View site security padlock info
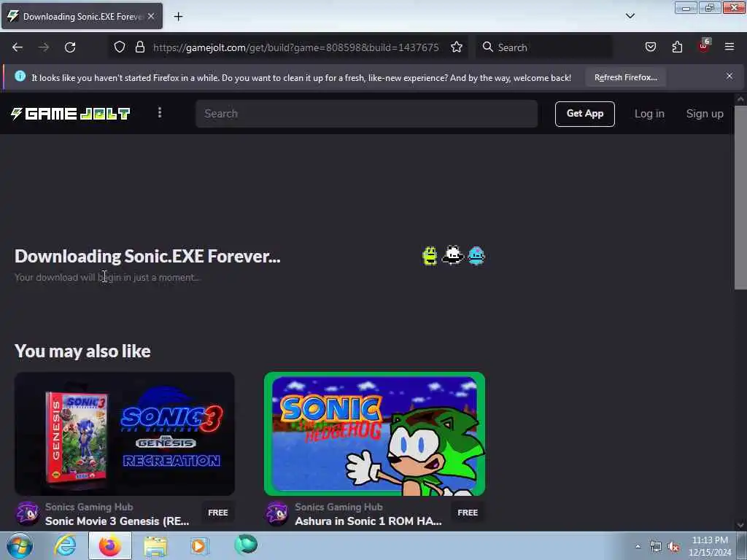Screen dimensions: 747x560 139,47
